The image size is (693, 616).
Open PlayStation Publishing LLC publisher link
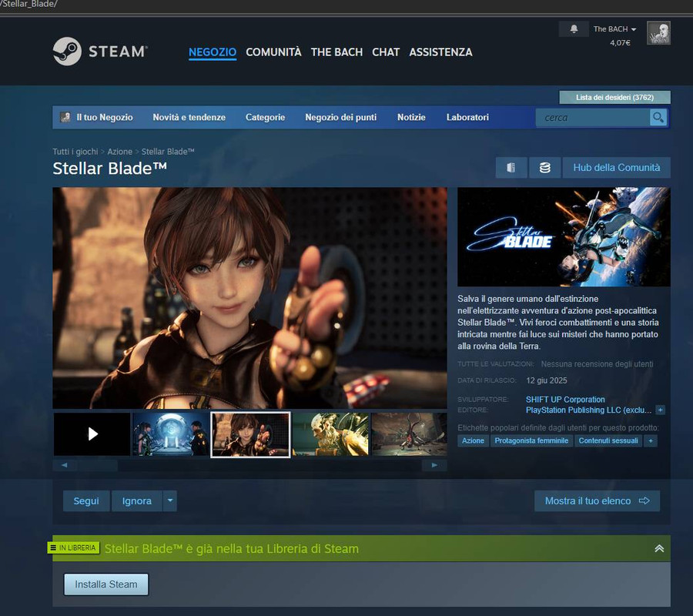click(x=589, y=410)
